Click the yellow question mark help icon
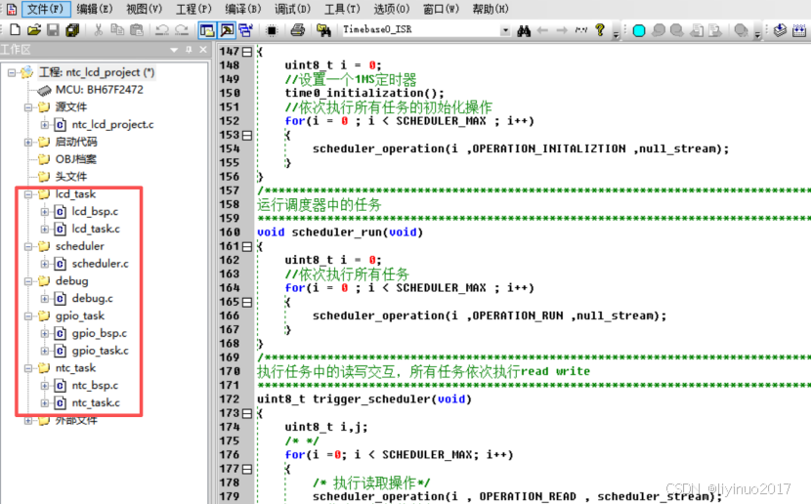 coord(600,30)
